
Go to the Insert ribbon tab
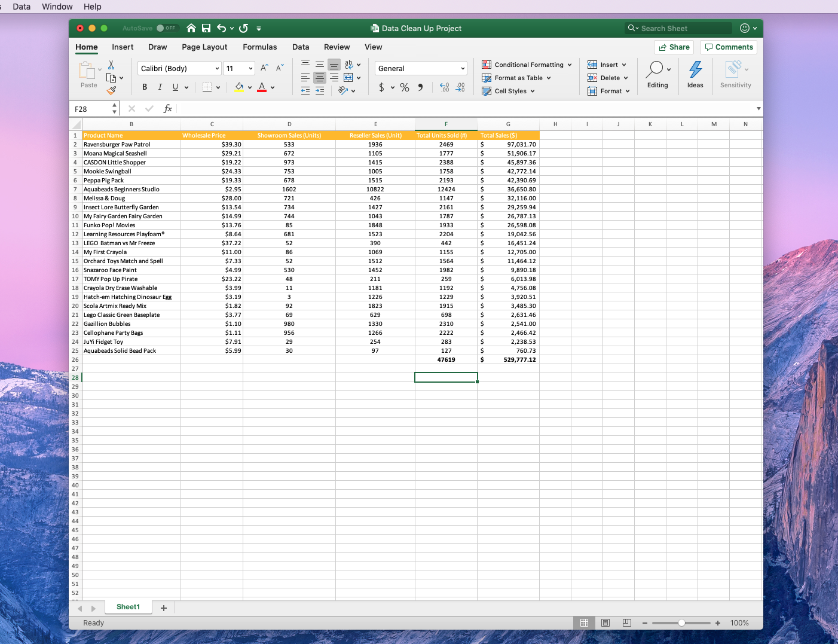(123, 47)
